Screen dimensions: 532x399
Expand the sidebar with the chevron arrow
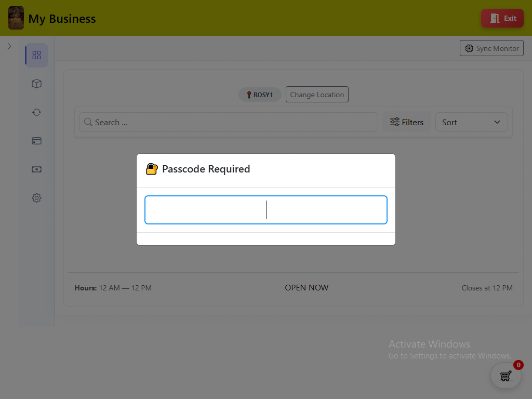pos(9,46)
